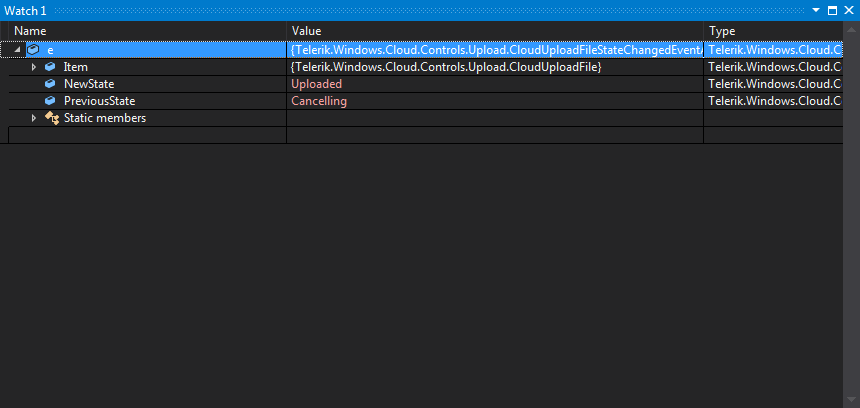Viewport: 860px width, 408px height.
Task: Select the PreviousState row name
Action: pos(99,101)
